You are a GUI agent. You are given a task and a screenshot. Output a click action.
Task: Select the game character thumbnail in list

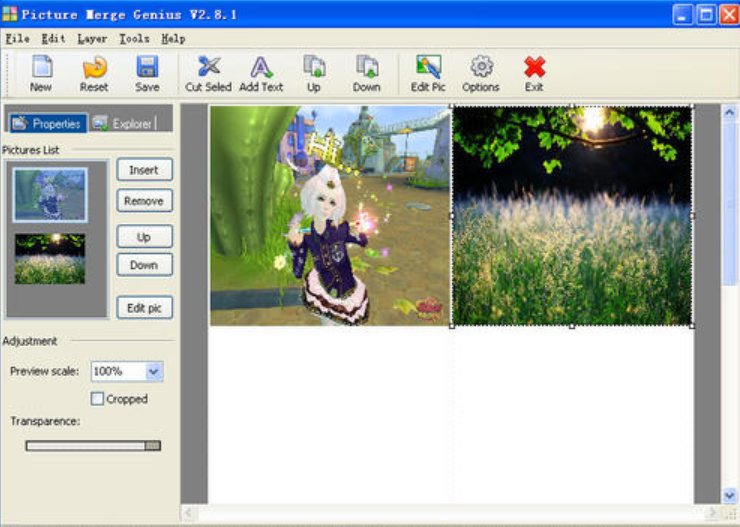coord(50,195)
